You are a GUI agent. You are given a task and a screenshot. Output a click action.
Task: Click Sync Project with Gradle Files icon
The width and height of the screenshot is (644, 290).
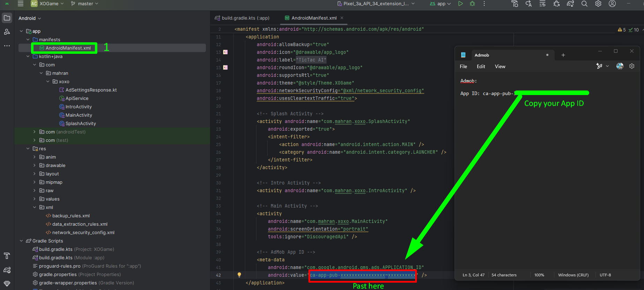click(x=570, y=4)
